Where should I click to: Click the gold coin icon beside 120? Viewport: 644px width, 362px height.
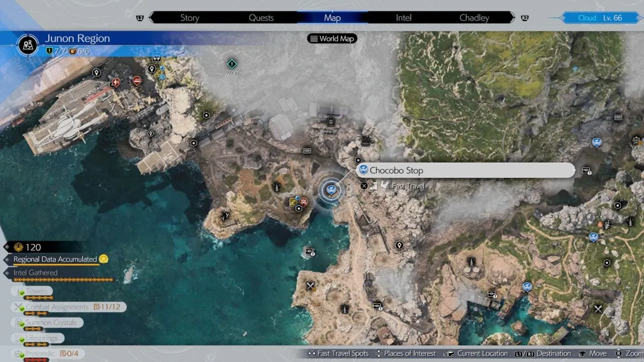(19, 247)
